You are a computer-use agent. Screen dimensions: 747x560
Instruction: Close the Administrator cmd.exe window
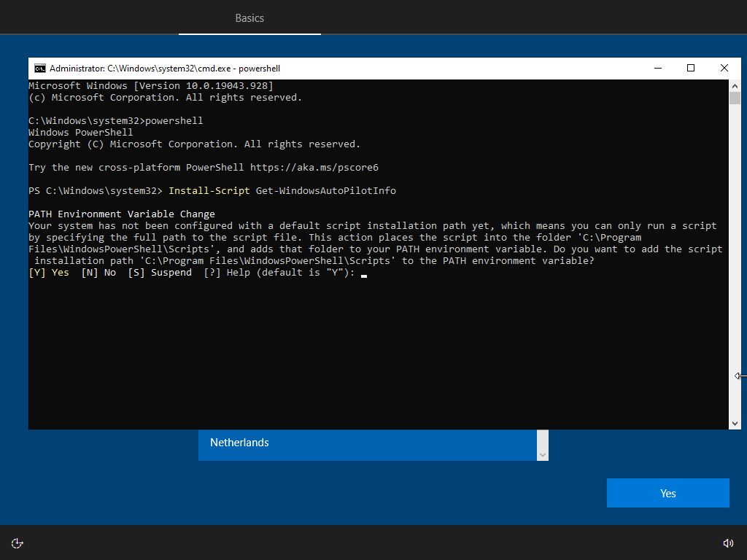(x=724, y=69)
